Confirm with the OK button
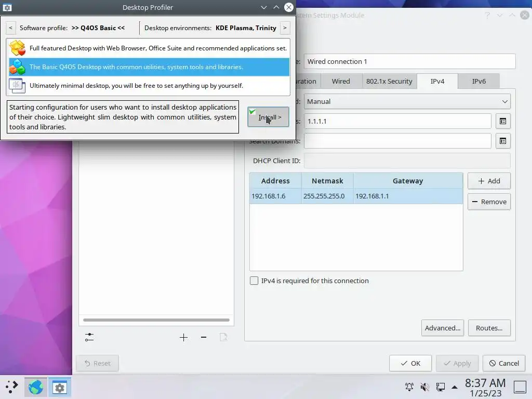 (x=410, y=363)
